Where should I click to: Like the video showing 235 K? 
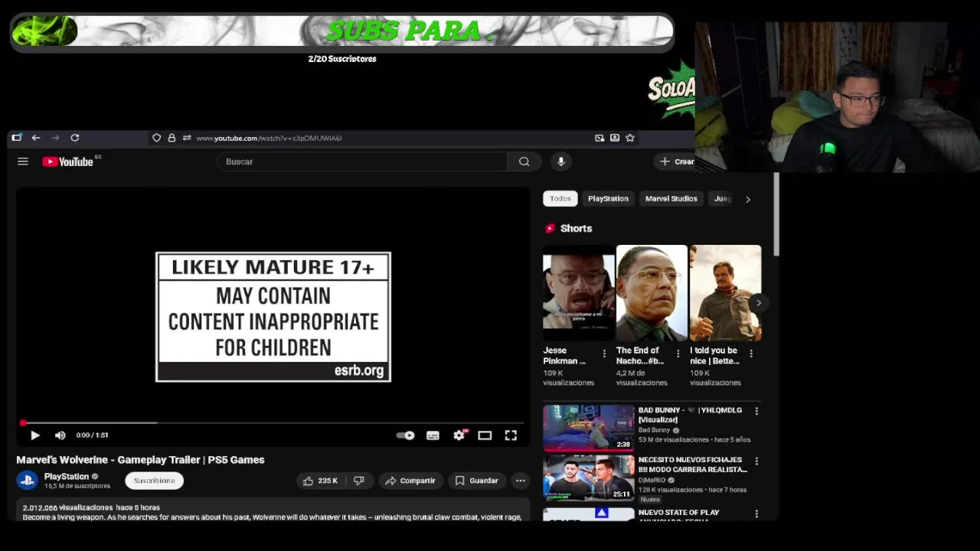(320, 481)
